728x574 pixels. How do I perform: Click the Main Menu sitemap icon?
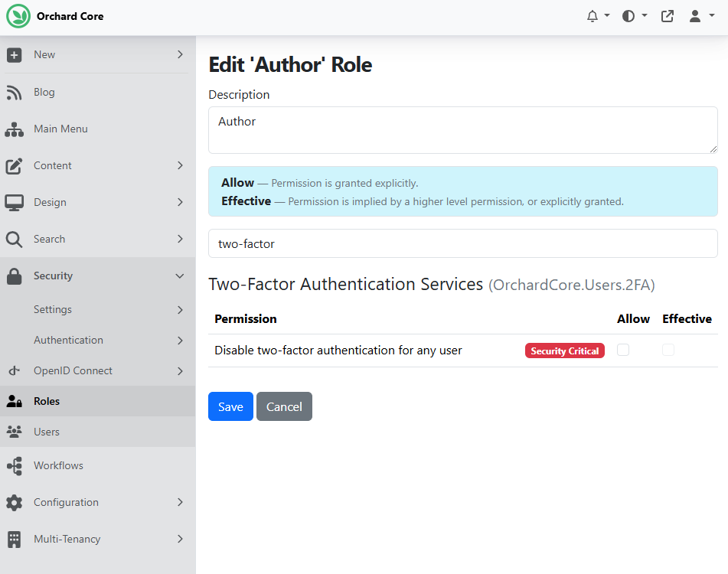point(14,129)
